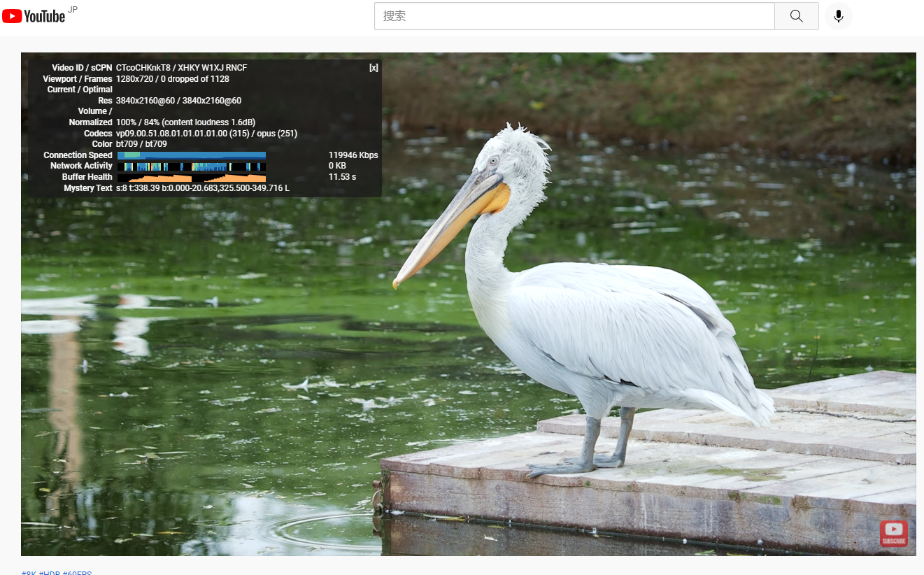The image size is (924, 575).
Task: Click the Mystery Text value line
Action: pyautogui.click(x=202, y=188)
